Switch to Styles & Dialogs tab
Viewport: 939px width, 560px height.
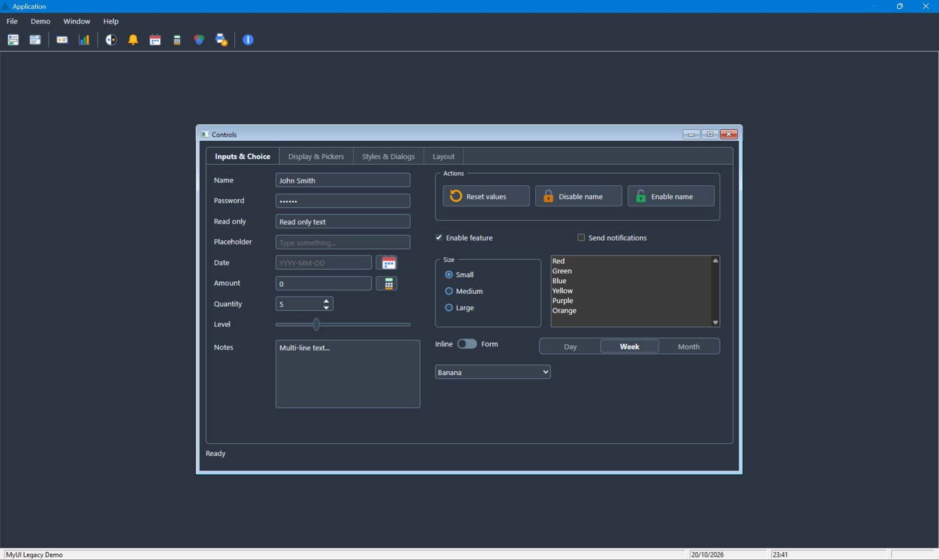click(x=389, y=157)
